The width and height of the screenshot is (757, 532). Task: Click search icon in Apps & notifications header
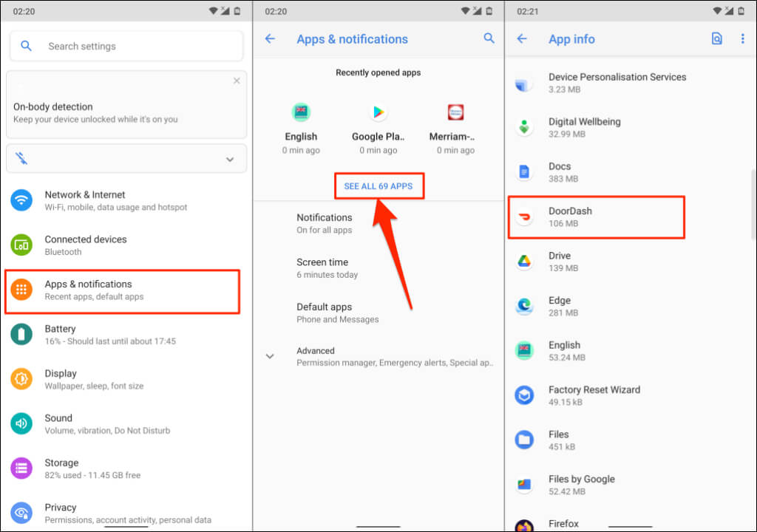pos(489,38)
